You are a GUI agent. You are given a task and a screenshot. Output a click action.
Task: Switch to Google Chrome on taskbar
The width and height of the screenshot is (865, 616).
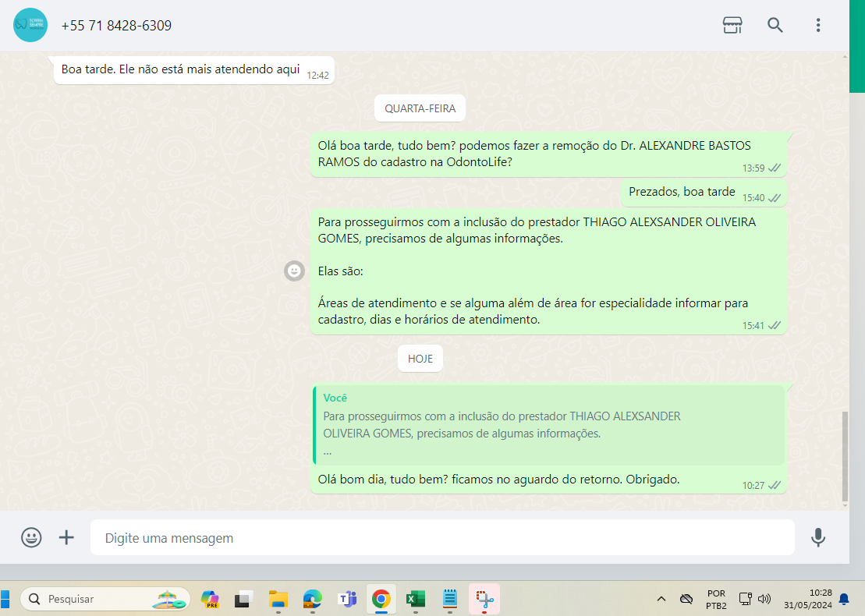(x=381, y=599)
